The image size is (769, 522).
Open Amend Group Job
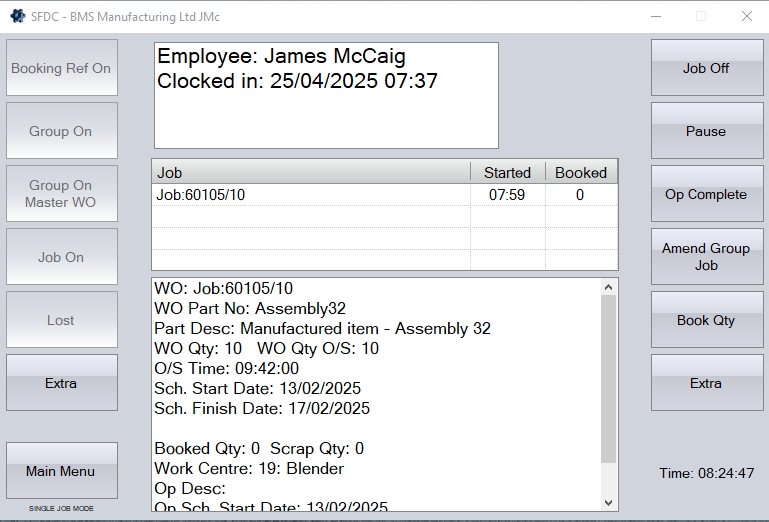[x=706, y=257]
